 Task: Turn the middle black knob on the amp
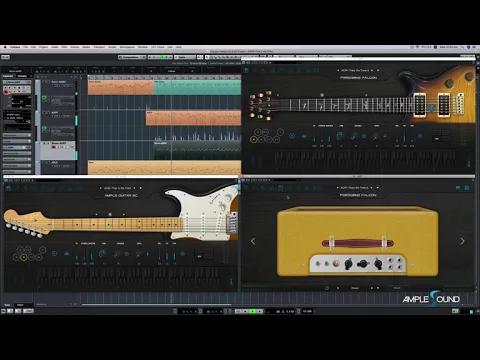tap(363, 264)
